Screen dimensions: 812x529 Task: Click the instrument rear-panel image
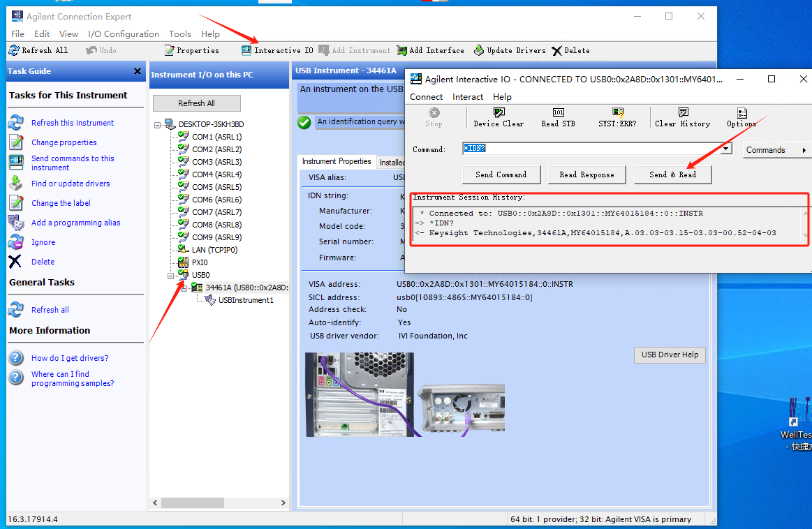pos(461,410)
